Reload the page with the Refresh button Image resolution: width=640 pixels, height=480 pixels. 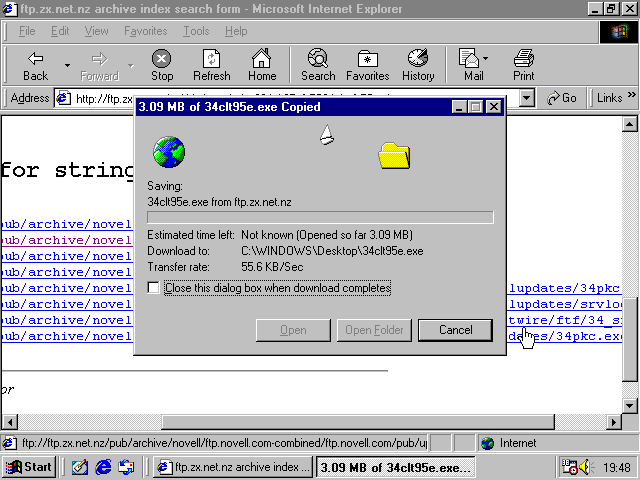[211, 66]
